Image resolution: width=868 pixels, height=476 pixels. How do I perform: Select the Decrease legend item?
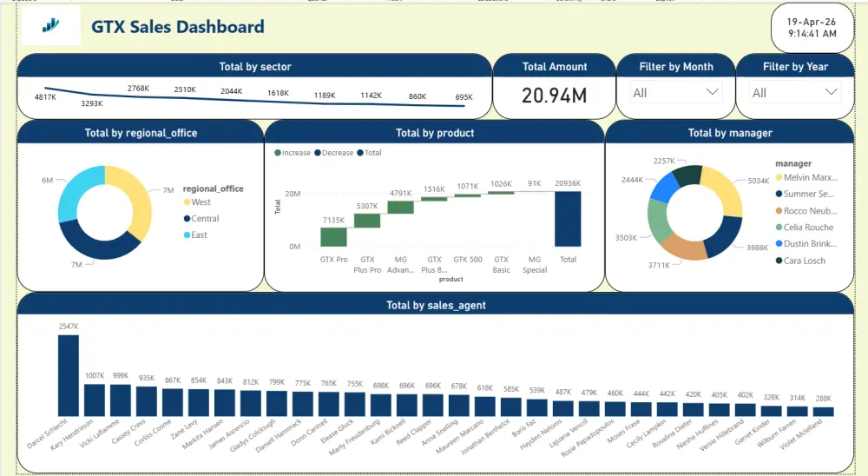[x=334, y=153]
